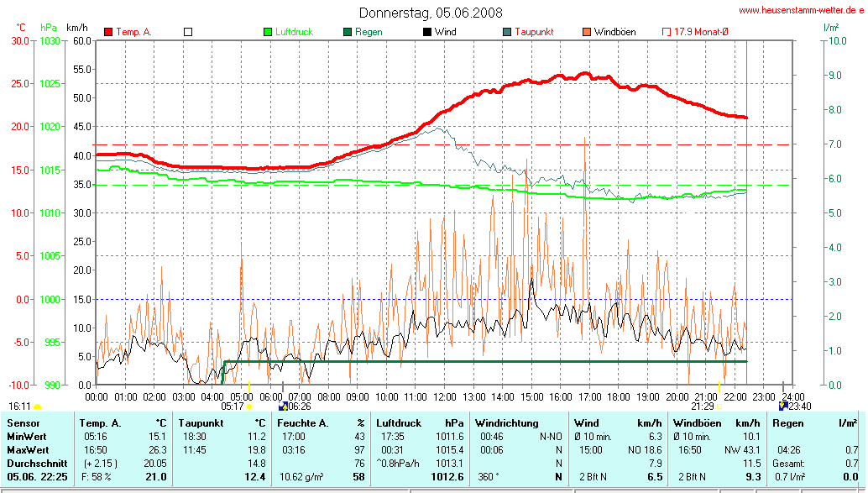Click the teal Taupunkt legend square
The image size is (868, 493).
(x=507, y=32)
